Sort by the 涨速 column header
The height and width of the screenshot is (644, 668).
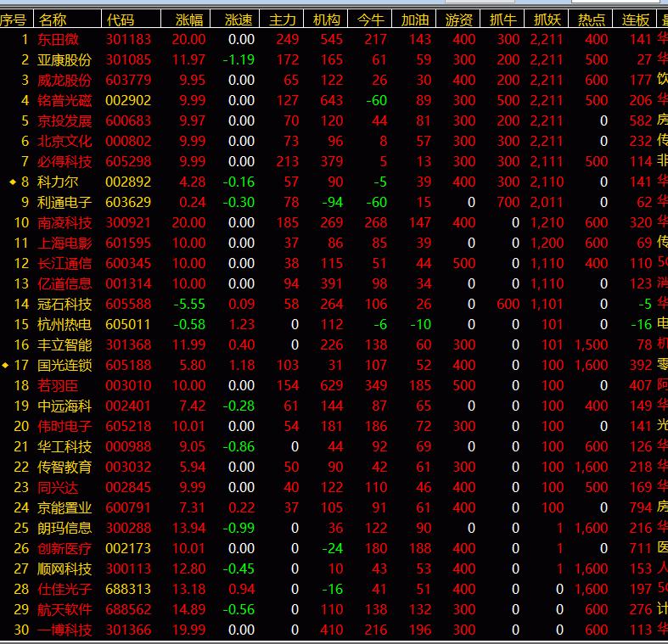coord(239,20)
